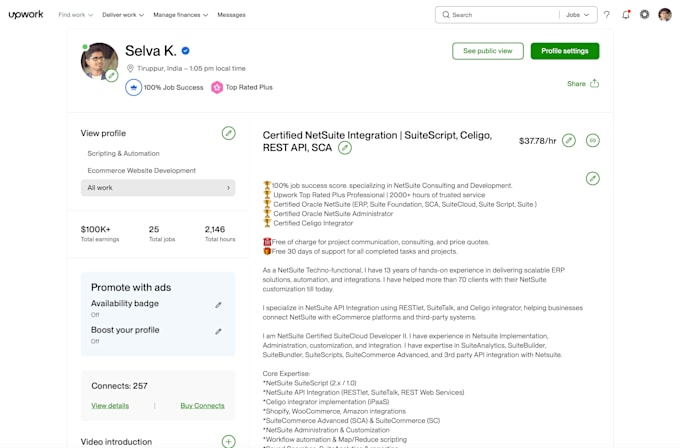
Task: Expand the Deliver work menu
Action: tap(123, 15)
